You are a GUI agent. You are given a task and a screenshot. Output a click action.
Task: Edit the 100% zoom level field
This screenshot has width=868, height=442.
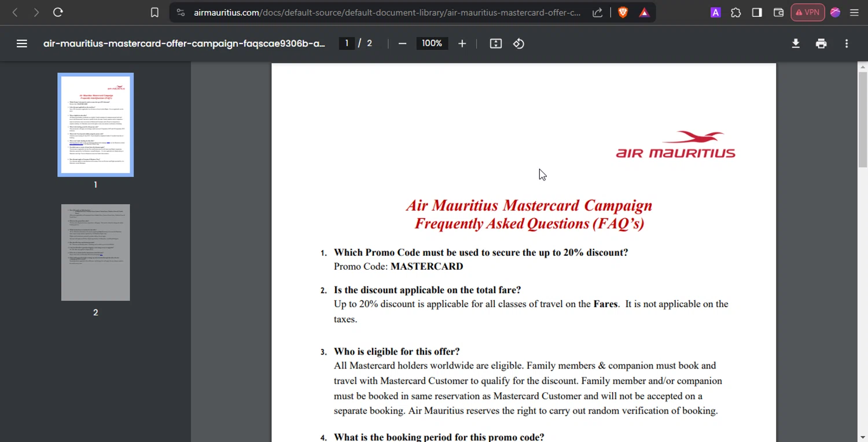click(432, 43)
